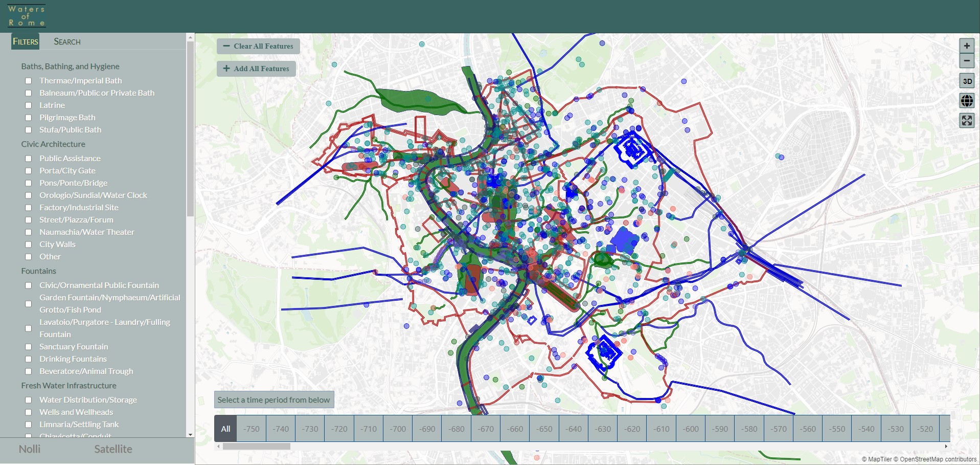The width and height of the screenshot is (980, 465).
Task: Tick the City Walls filter
Action: [29, 245]
